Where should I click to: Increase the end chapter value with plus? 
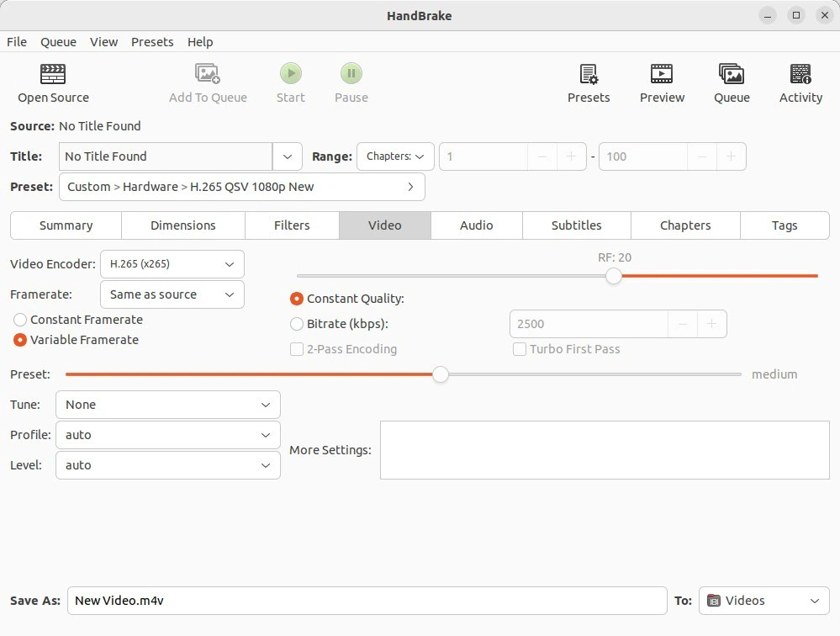731,156
